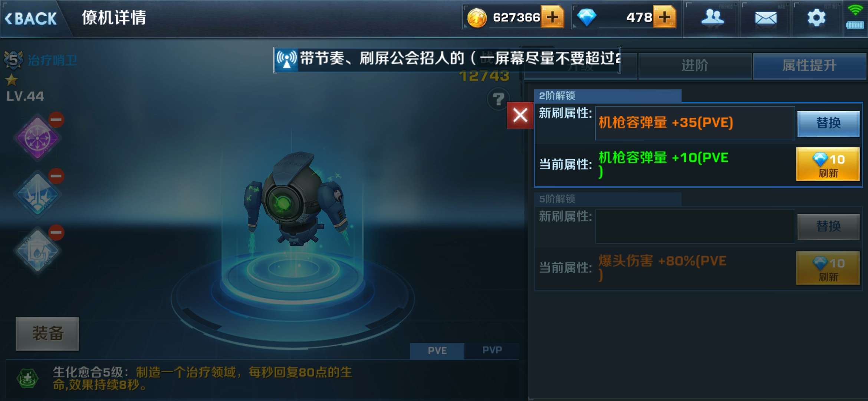The height and width of the screenshot is (401, 868).
Task: Switch to the PVP mode tab
Action: tap(492, 350)
